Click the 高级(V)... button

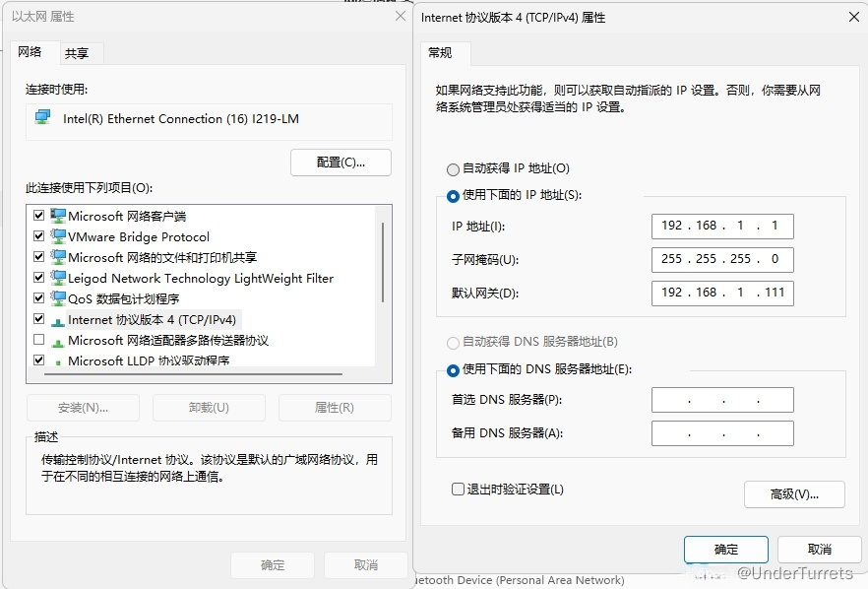click(x=793, y=494)
